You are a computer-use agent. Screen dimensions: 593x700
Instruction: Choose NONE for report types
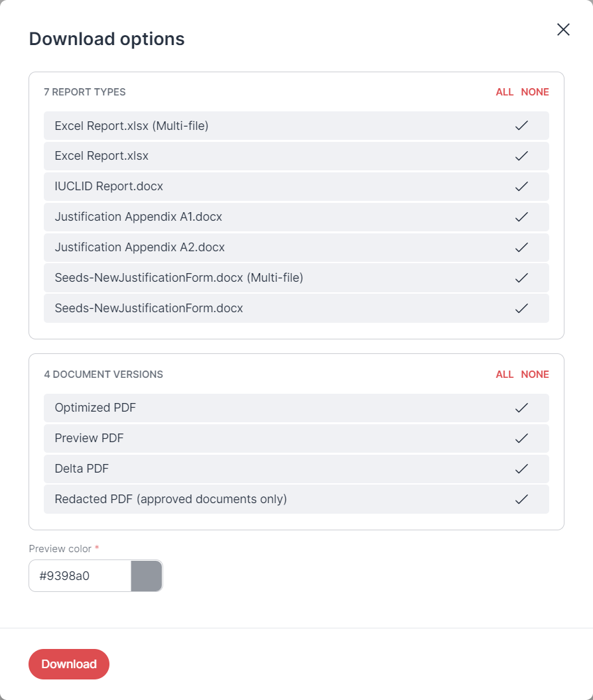pyautogui.click(x=535, y=92)
